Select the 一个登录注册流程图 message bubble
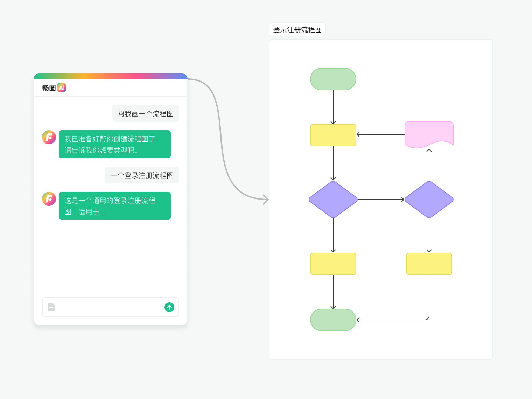This screenshot has width=532, height=399. pyautogui.click(x=142, y=175)
